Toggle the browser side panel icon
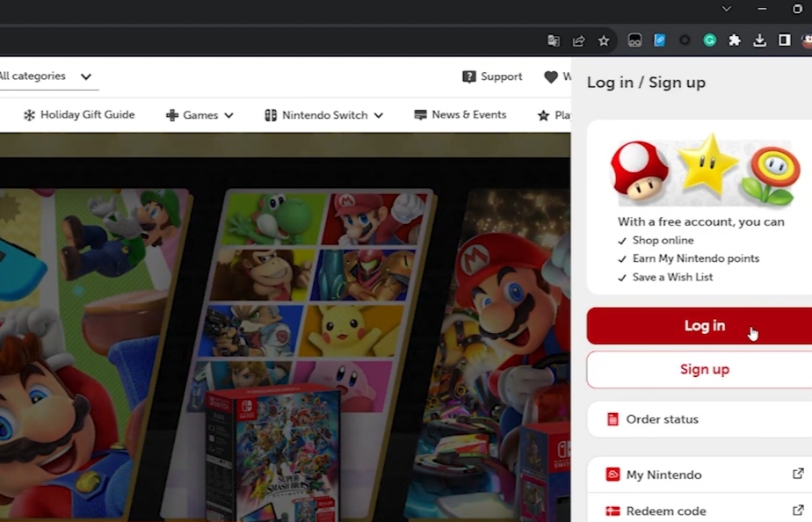 coord(785,40)
